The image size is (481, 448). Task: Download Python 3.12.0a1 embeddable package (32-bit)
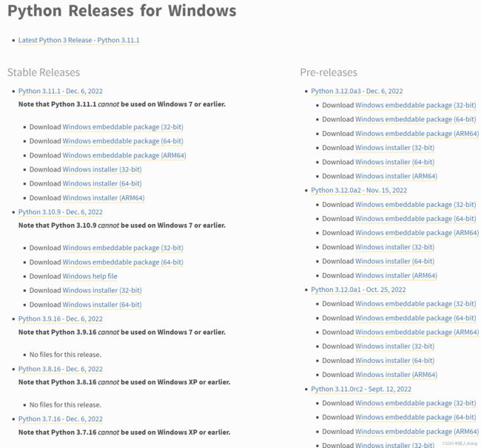pos(415,304)
